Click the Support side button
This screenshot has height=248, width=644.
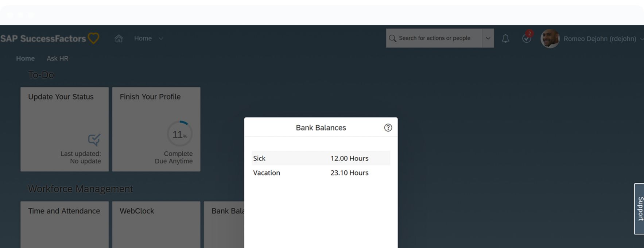coord(640,209)
